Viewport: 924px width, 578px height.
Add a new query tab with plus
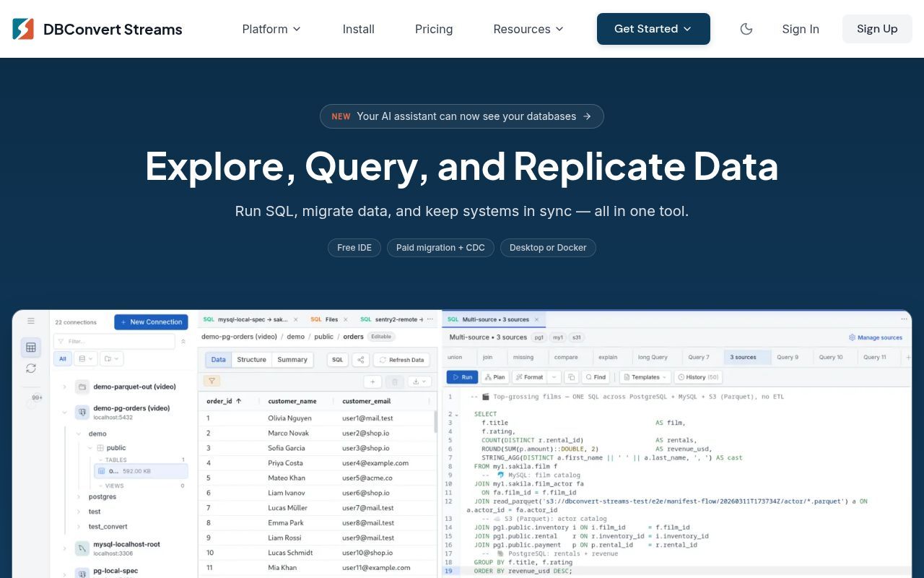(x=907, y=357)
